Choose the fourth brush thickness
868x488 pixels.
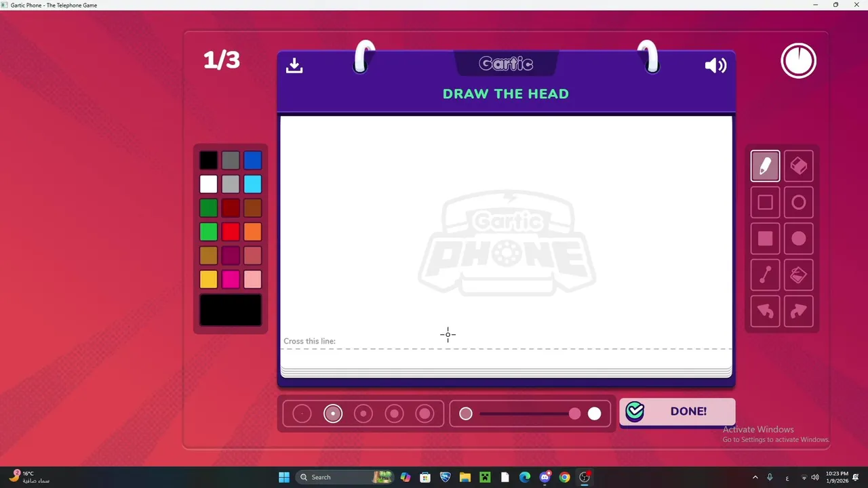click(x=394, y=413)
